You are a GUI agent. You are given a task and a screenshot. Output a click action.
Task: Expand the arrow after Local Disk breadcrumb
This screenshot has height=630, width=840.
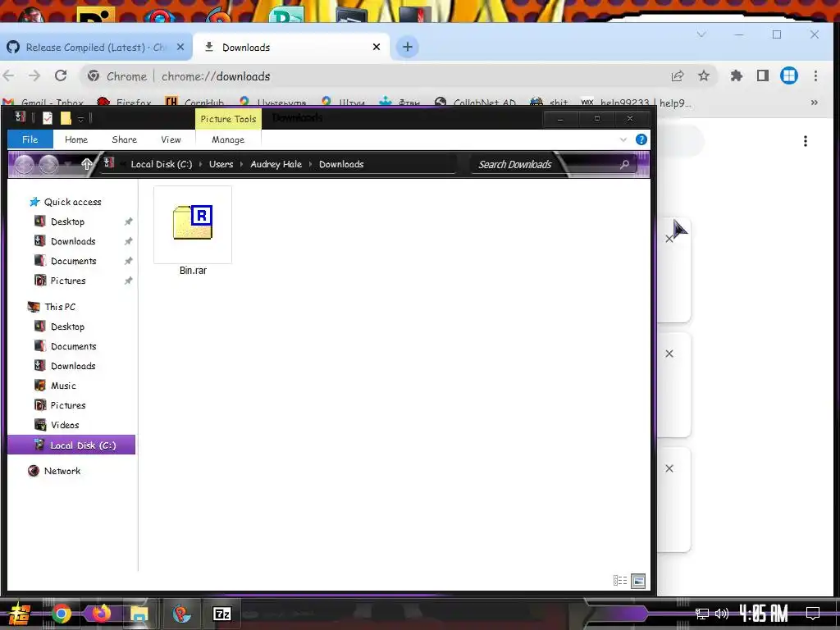click(201, 164)
